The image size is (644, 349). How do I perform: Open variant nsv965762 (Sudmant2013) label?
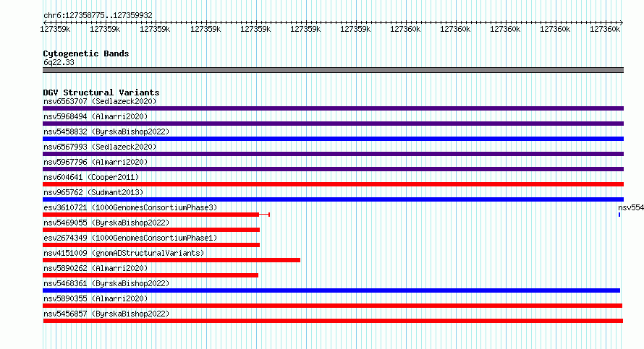93,192
